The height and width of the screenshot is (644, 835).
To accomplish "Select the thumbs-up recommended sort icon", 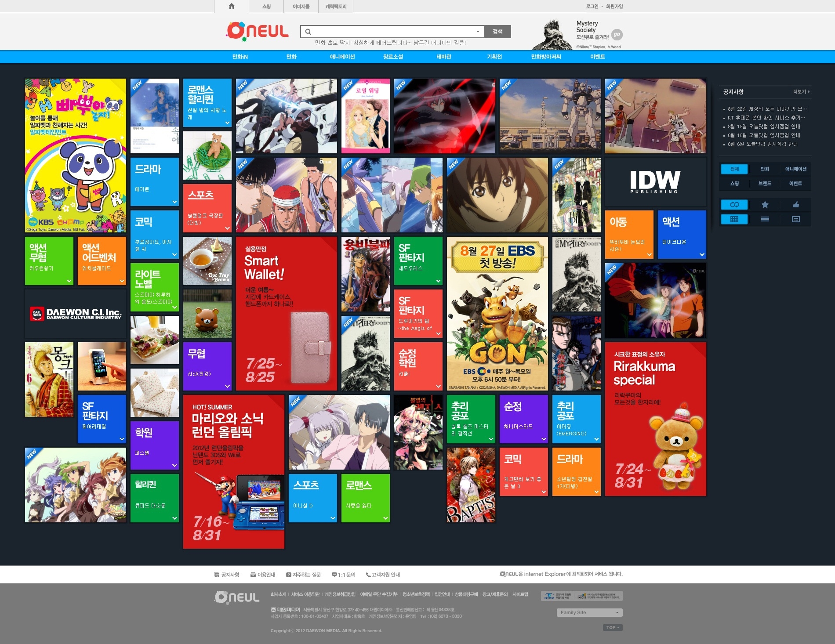I will pyautogui.click(x=795, y=205).
